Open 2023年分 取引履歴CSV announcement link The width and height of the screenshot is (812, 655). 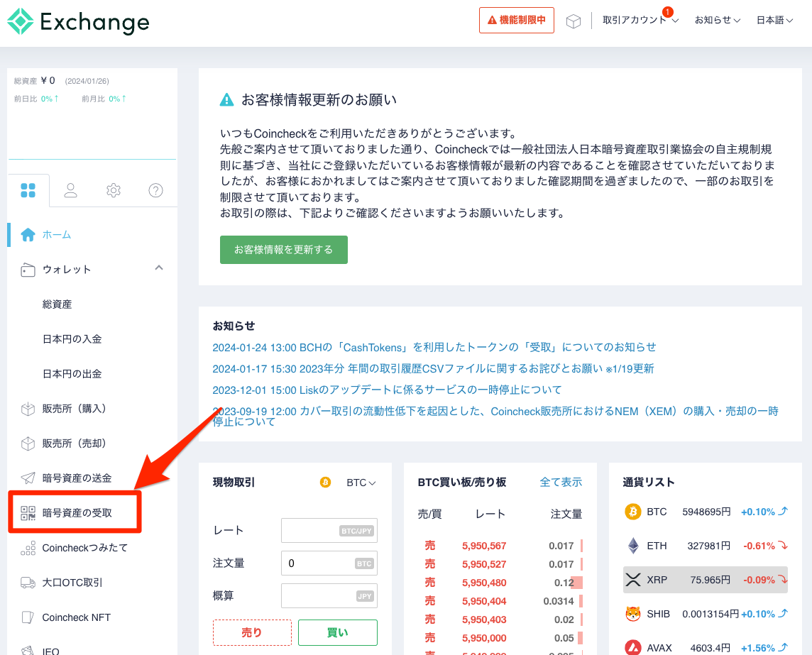click(433, 368)
